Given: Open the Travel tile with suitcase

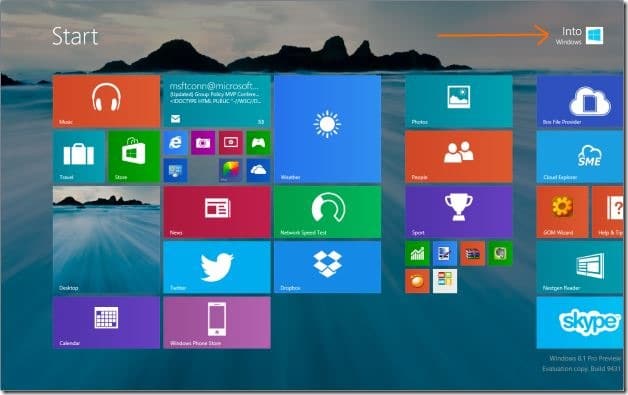Looking at the screenshot, I should point(79,157).
